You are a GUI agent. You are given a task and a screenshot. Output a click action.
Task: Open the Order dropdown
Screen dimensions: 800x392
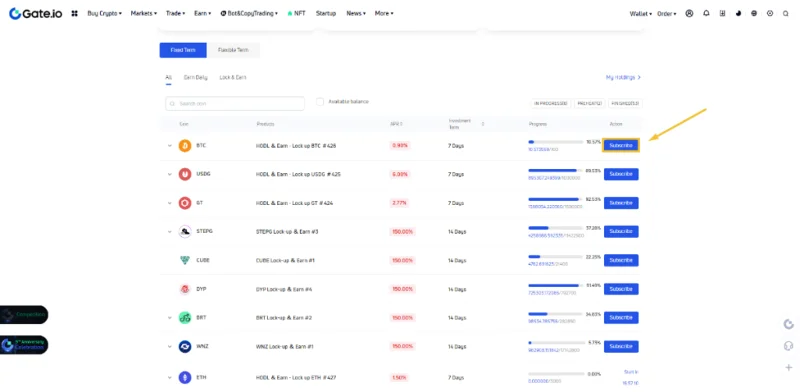(x=667, y=14)
